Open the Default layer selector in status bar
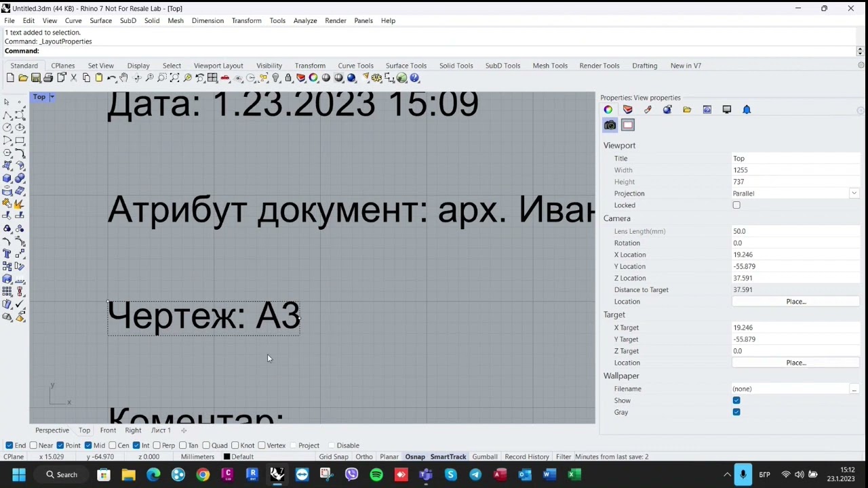868x488 pixels. coord(239,457)
